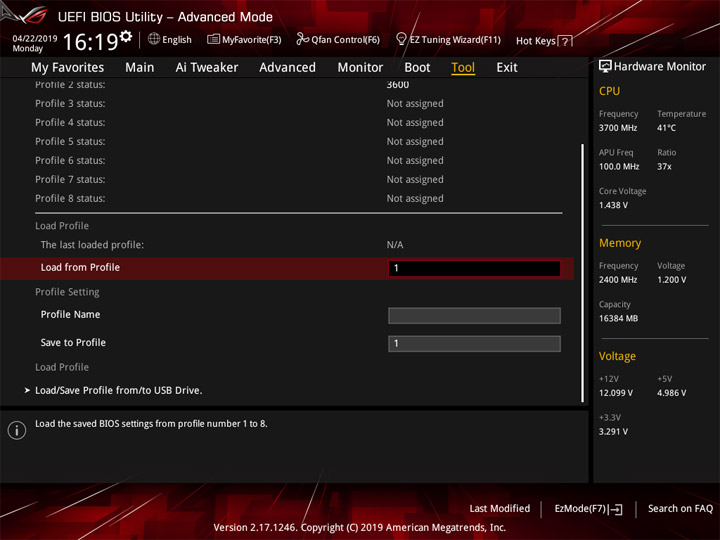Open the Exit tab
The image size is (720, 540).
click(x=507, y=68)
